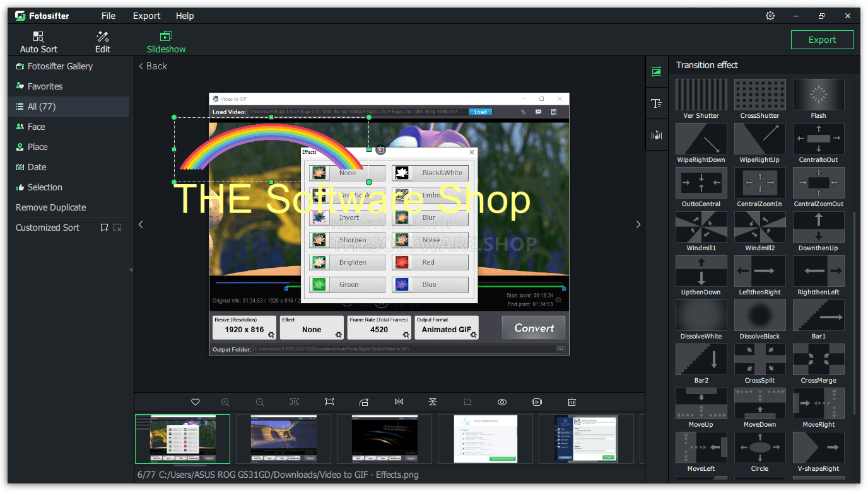
Task: Choose the CrossShutter transition
Action: click(759, 94)
